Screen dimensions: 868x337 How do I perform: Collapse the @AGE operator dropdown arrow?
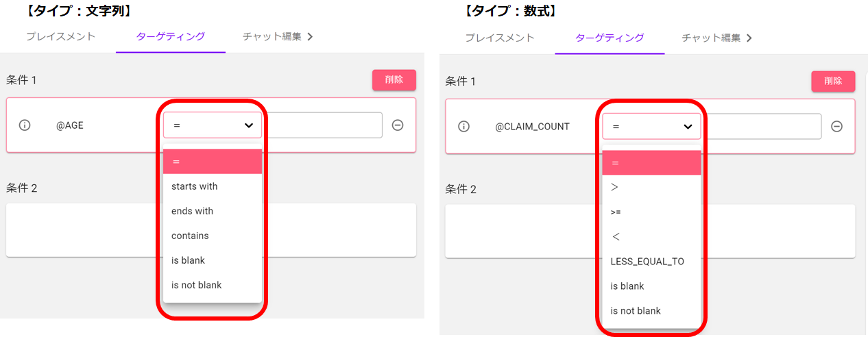pos(249,125)
